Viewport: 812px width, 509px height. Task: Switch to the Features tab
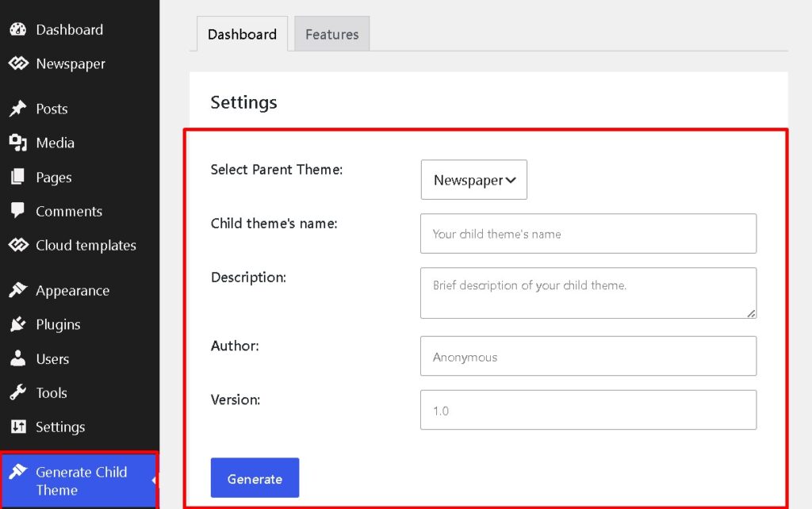332,34
